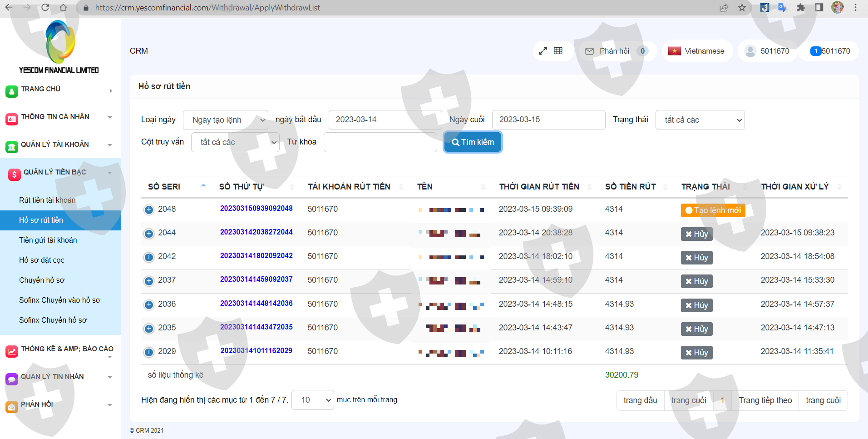This screenshot has height=439, width=868.
Task: Open the Loại ngày dropdown
Action: (x=226, y=120)
